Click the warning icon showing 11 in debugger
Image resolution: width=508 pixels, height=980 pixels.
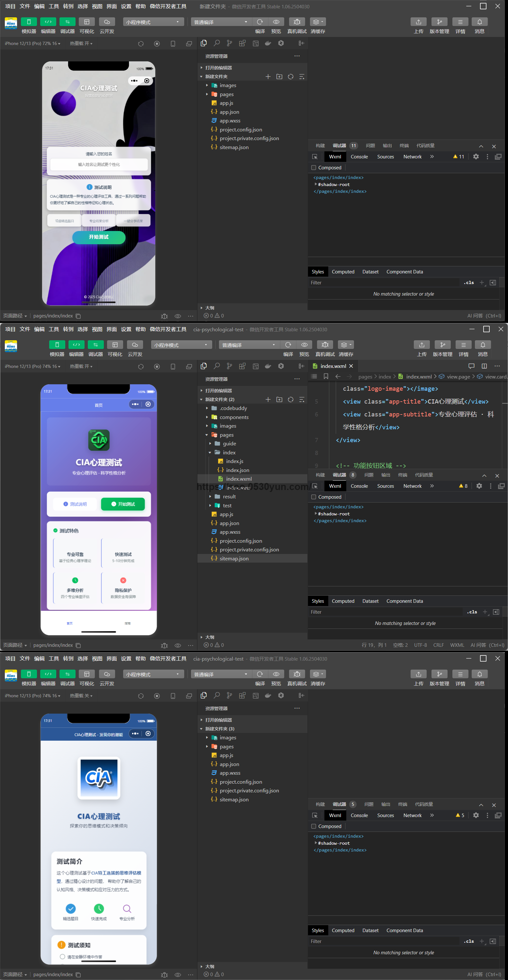coord(458,157)
